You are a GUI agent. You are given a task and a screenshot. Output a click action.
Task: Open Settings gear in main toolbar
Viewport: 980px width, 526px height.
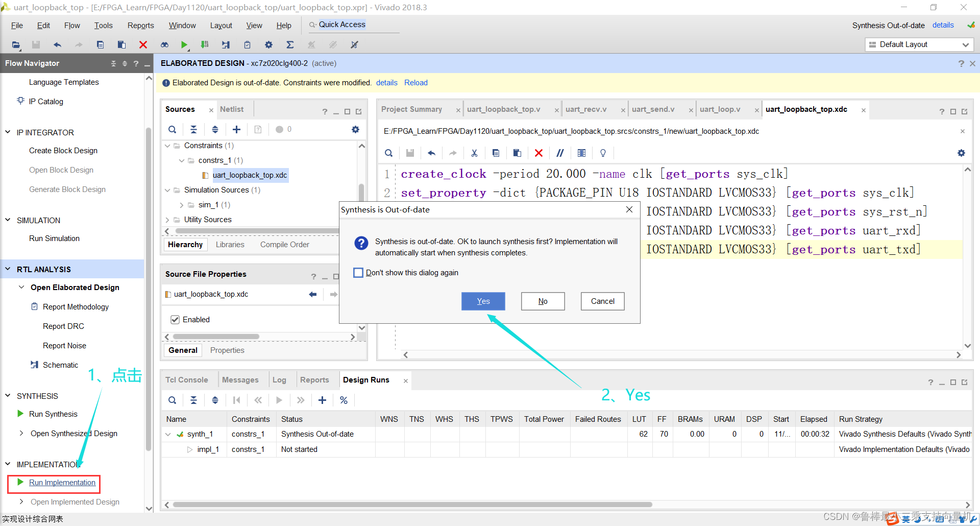click(x=268, y=45)
